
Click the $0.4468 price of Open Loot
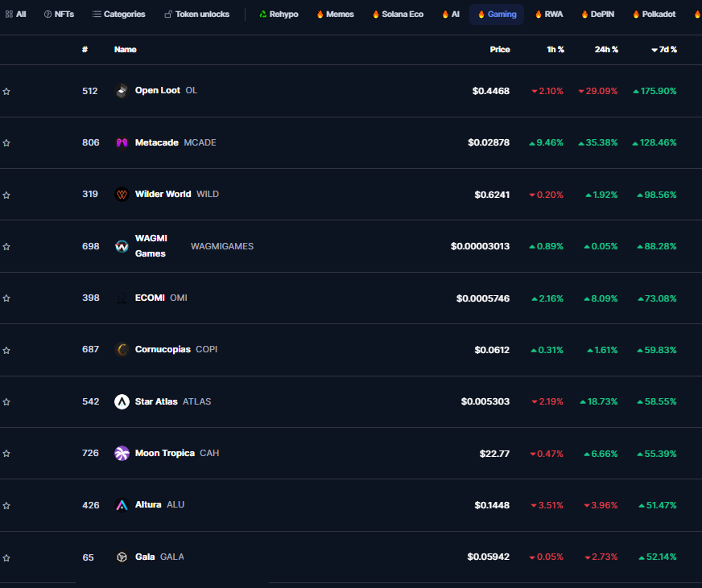(491, 91)
